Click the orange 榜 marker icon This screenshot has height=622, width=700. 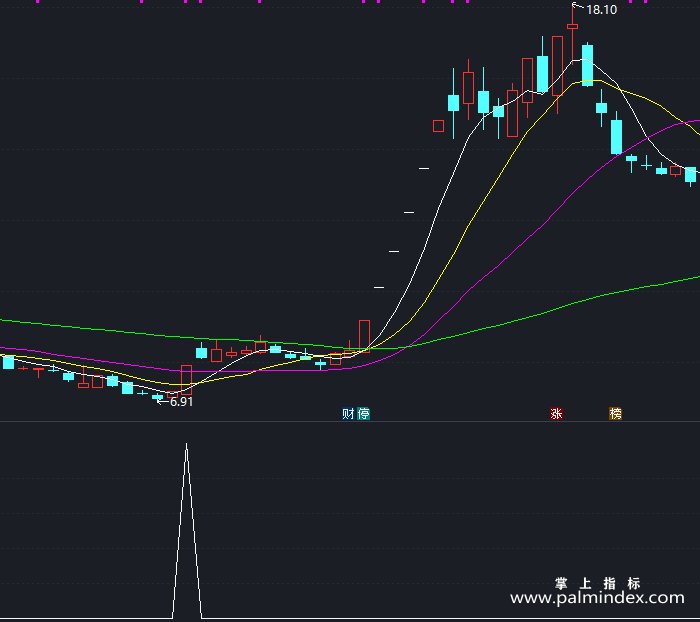tap(616, 414)
